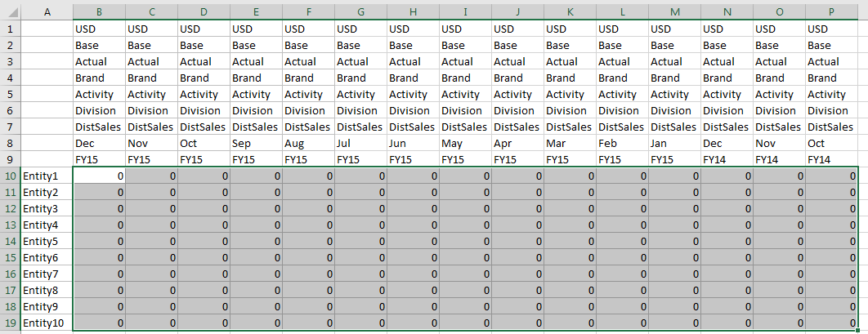Click the Sep month cell
This screenshot has height=334, width=868.
(256, 143)
